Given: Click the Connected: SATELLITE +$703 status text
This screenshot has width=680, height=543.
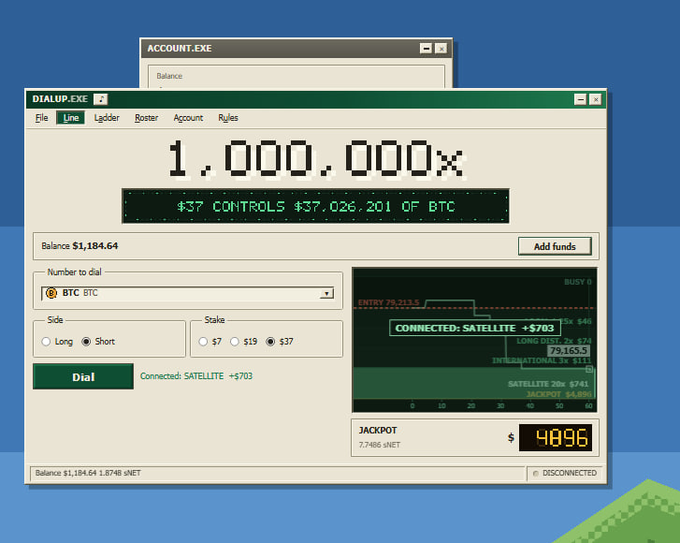Looking at the screenshot, I should pos(196,376).
